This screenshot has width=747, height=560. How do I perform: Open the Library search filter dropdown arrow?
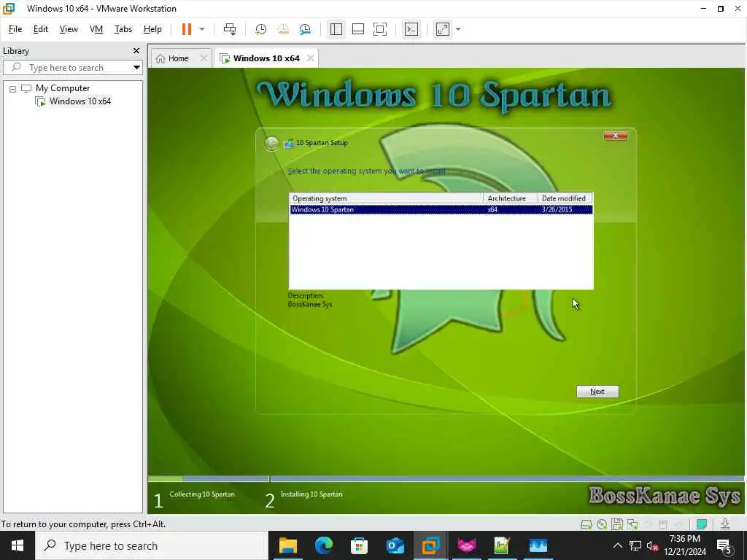(136, 67)
